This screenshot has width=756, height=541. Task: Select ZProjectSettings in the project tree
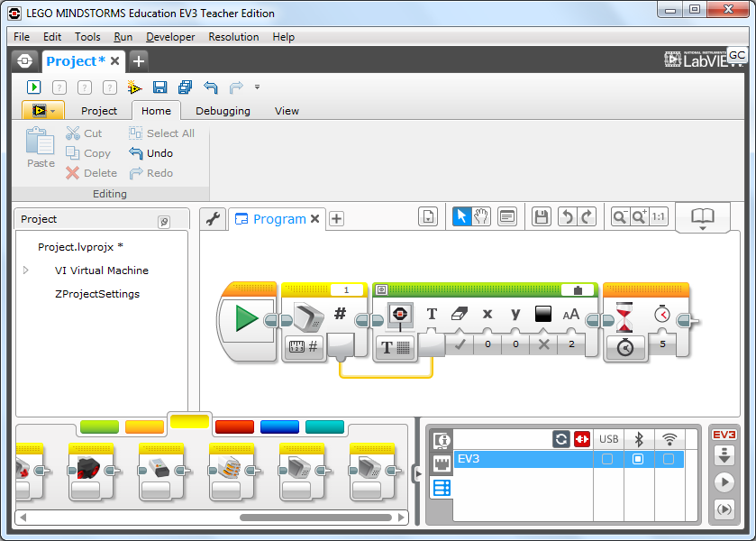97,294
